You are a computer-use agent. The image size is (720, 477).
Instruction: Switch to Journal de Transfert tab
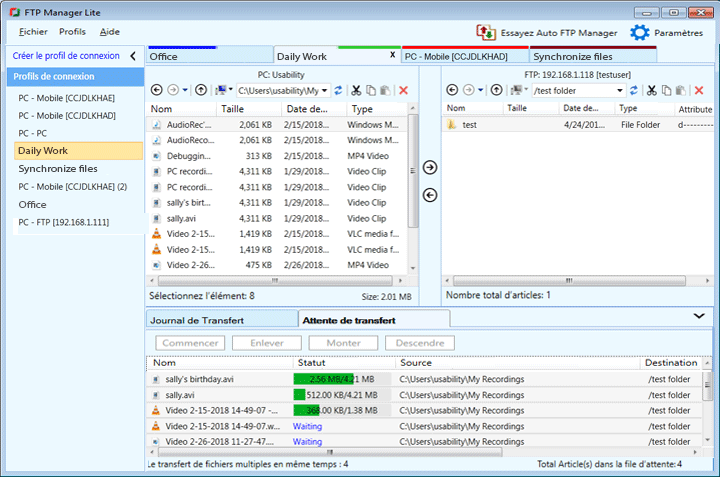pyautogui.click(x=196, y=320)
